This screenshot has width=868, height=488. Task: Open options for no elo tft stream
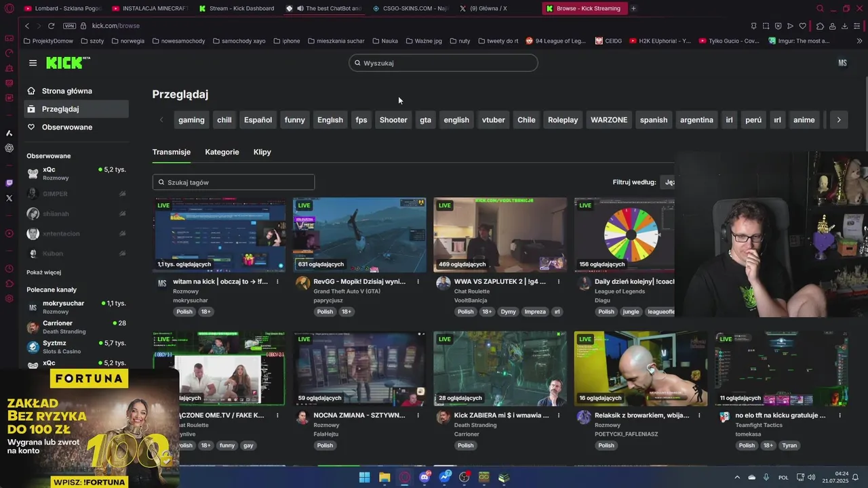click(x=840, y=415)
